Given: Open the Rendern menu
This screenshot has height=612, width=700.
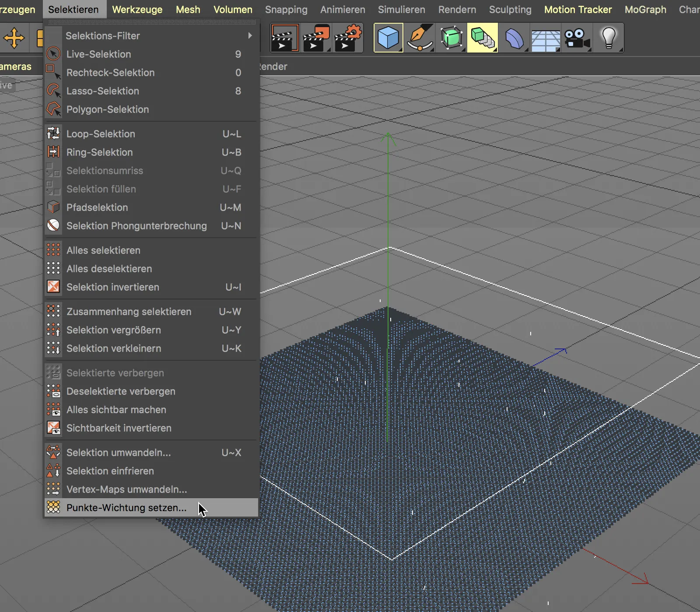Looking at the screenshot, I should tap(457, 9).
